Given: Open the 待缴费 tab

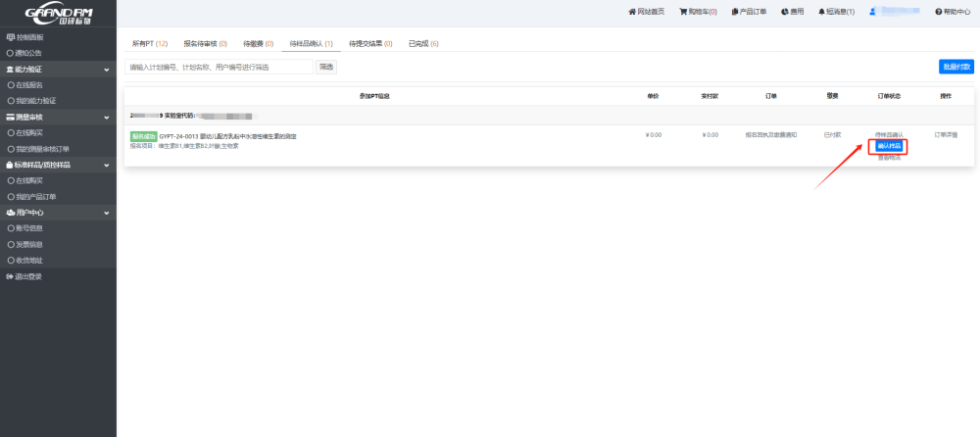Looking at the screenshot, I should point(259,44).
